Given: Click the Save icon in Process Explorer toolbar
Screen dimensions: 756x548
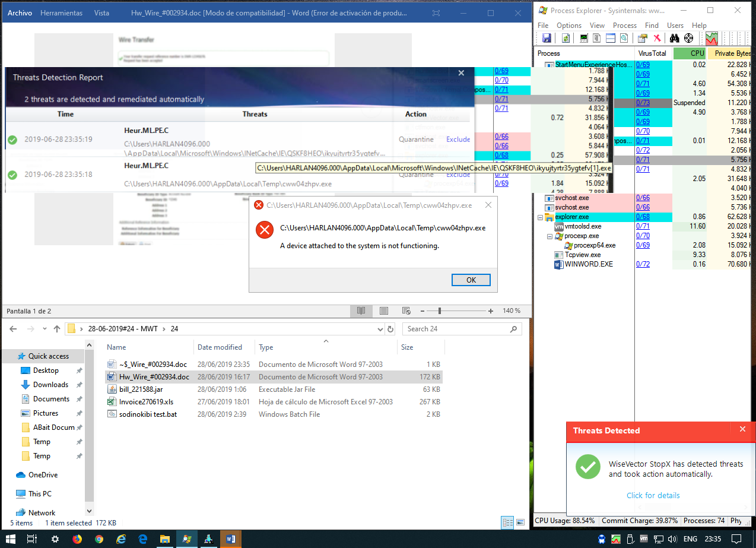Looking at the screenshot, I should (547, 39).
